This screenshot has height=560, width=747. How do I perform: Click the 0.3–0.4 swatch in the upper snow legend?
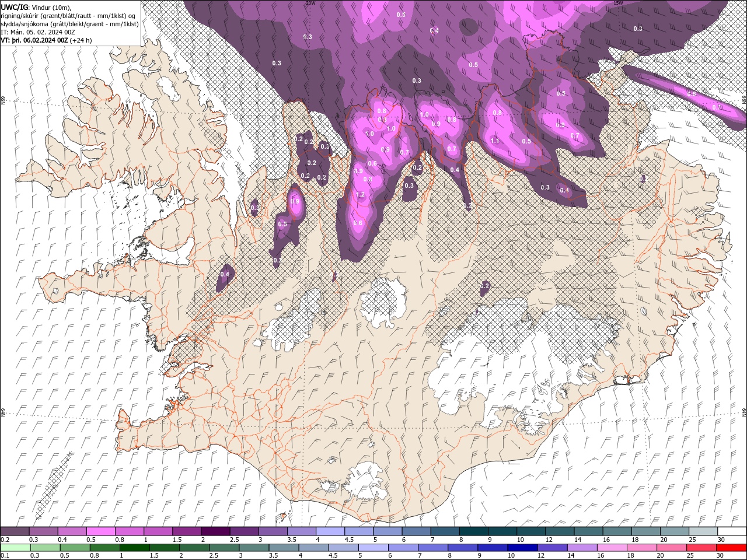pos(43,531)
